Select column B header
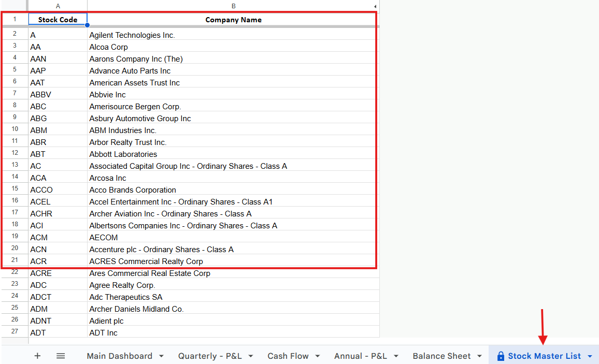599x364 pixels. [x=233, y=6]
